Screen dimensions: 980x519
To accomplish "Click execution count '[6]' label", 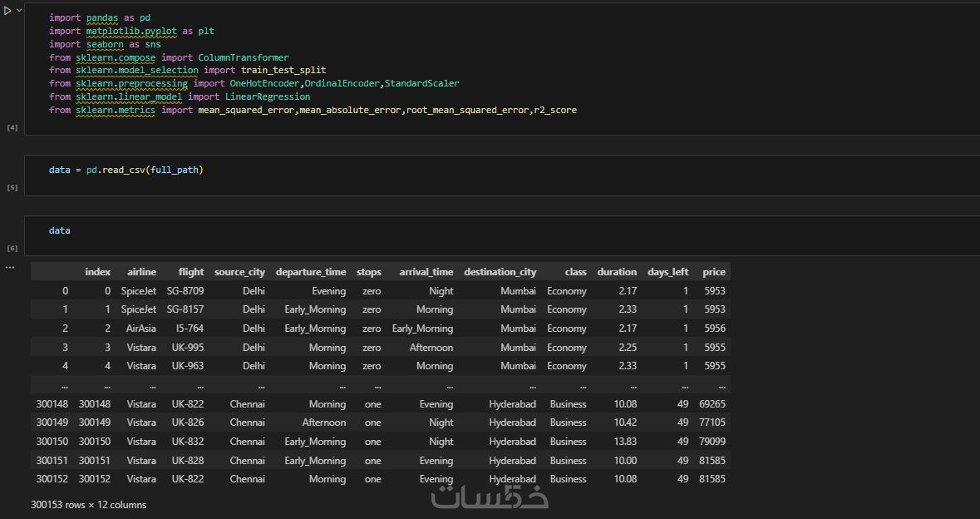I will click(x=12, y=248).
